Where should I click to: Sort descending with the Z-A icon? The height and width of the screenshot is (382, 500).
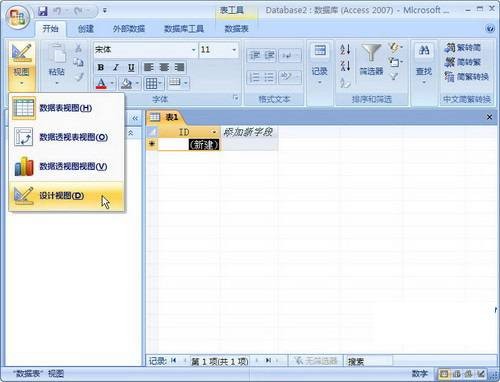pos(345,65)
